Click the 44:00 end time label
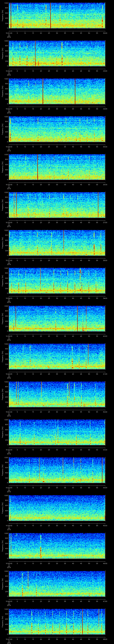 [105, 487]
